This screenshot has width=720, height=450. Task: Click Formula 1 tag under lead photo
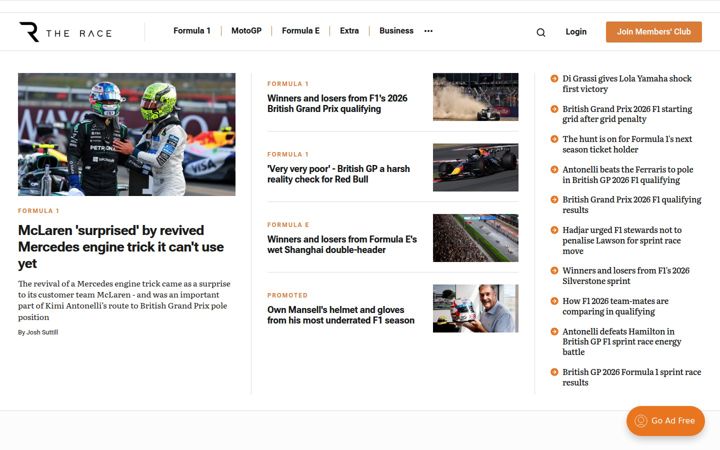click(x=39, y=211)
